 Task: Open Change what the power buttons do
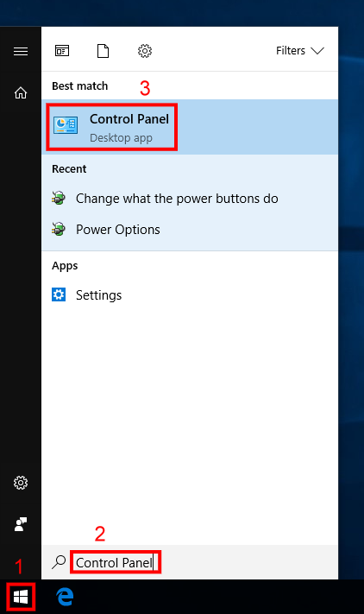(x=190, y=199)
